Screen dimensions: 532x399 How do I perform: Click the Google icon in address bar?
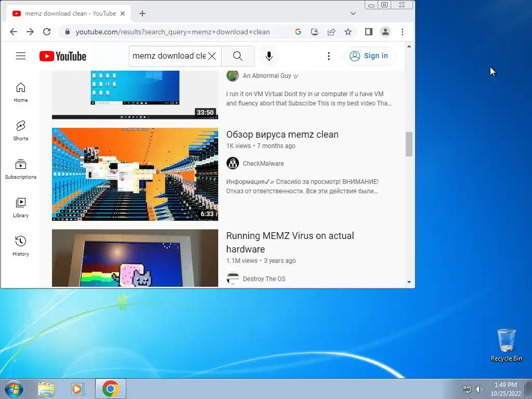(298, 32)
